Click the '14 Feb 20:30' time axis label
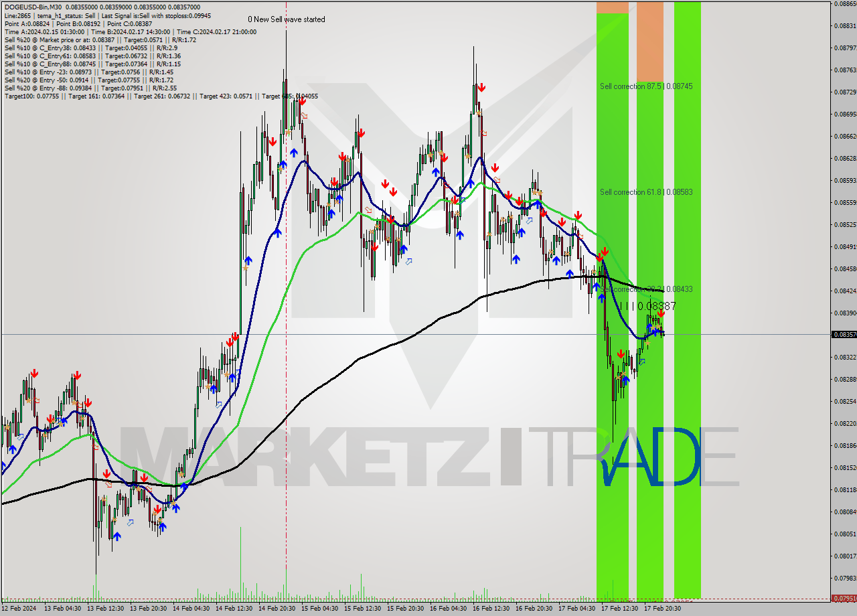The width and height of the screenshot is (857, 616). click(x=278, y=609)
